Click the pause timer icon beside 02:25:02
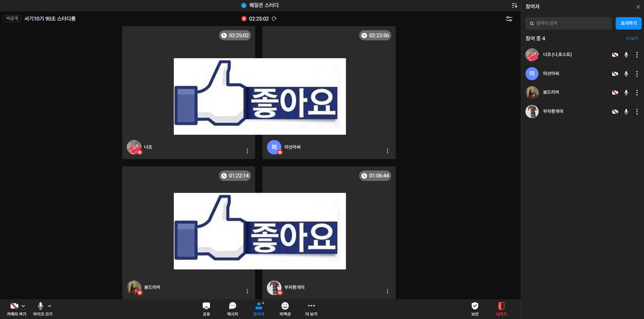 point(244,19)
